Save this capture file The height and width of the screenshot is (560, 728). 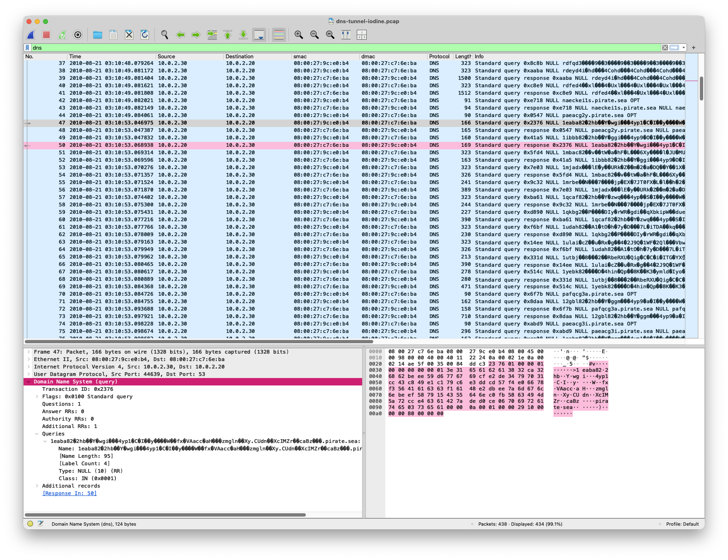pyautogui.click(x=113, y=35)
